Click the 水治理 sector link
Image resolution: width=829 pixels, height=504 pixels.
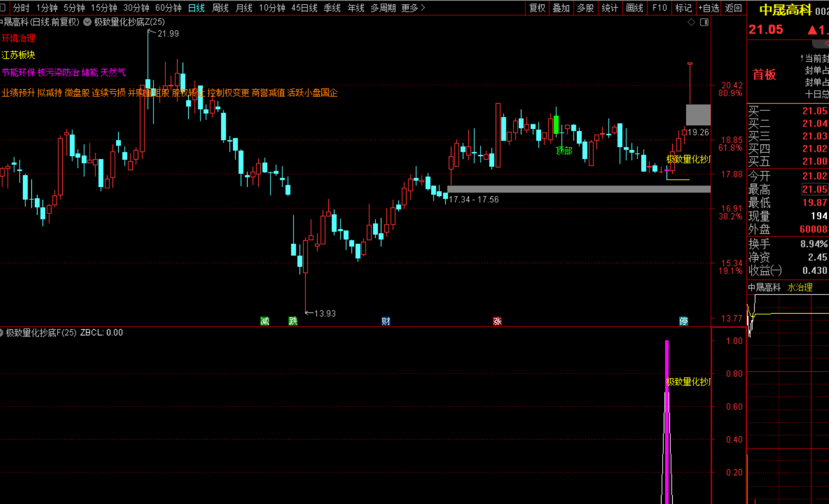click(x=800, y=287)
